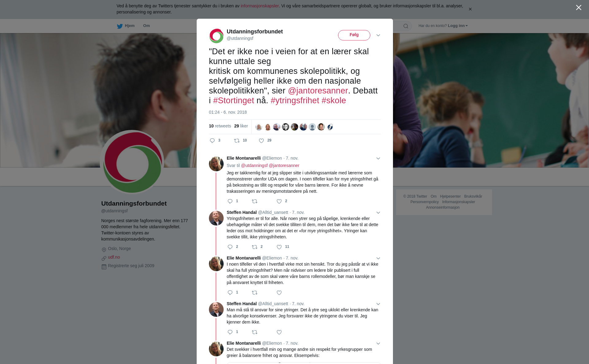
Task: Close the tweet overlay dialog
Action: [579, 8]
